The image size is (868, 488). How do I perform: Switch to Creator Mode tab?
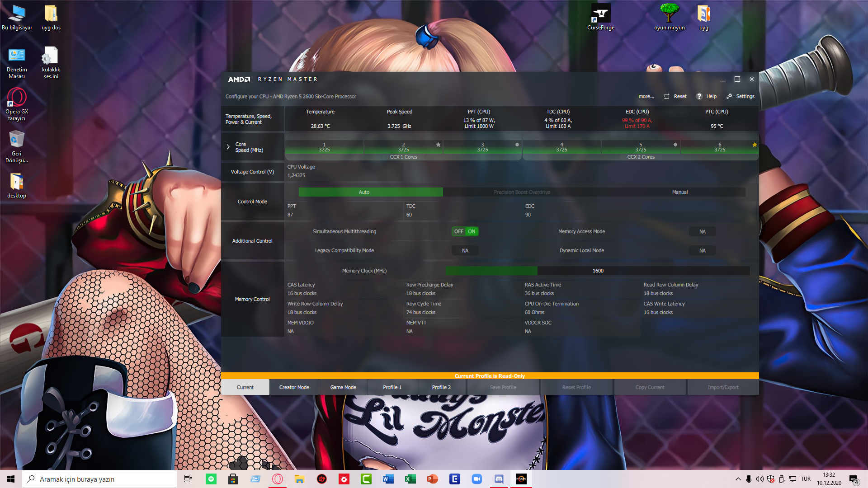[x=294, y=387]
